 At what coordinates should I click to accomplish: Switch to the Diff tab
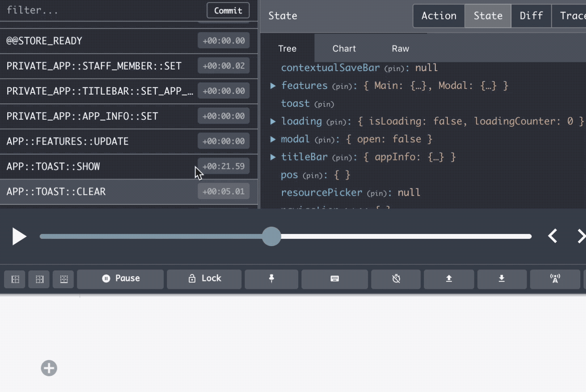point(531,16)
